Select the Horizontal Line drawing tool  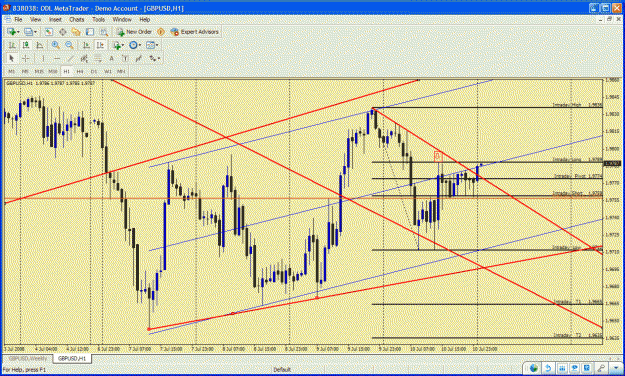click(57, 59)
